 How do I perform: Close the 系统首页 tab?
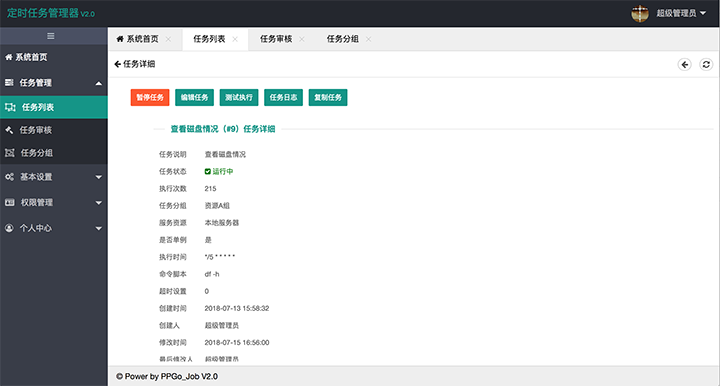pyautogui.click(x=168, y=39)
